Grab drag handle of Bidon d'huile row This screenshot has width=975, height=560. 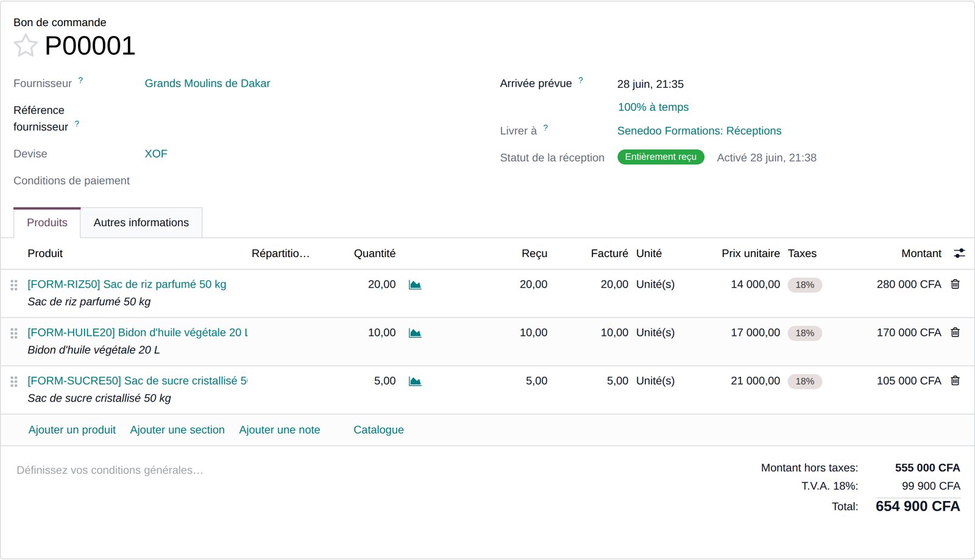(x=14, y=333)
